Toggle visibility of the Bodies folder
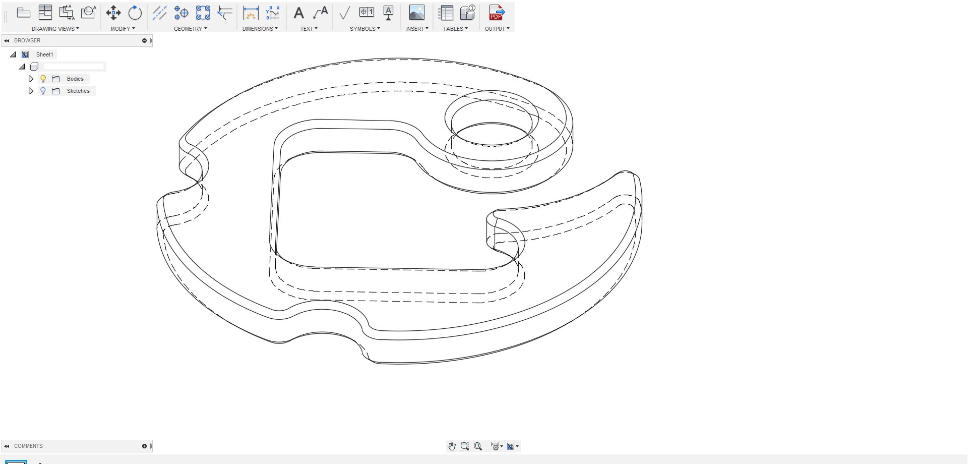The width and height of the screenshot is (980, 464). click(x=43, y=79)
